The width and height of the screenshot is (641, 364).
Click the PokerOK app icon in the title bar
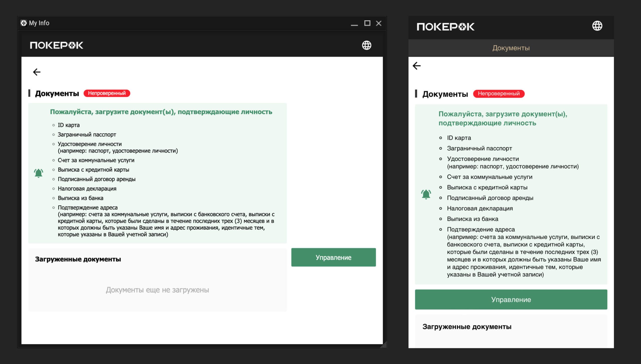(x=24, y=23)
